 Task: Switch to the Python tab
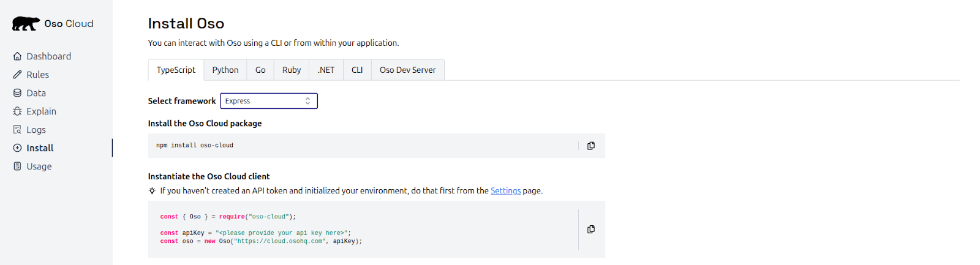click(225, 70)
